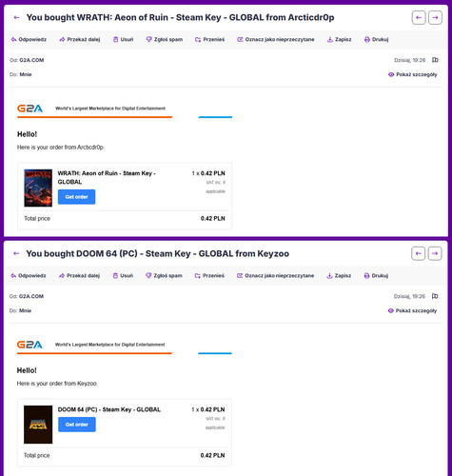
Task: Get order for WRATH: Aeon of Ruin
Action: pyautogui.click(x=76, y=197)
